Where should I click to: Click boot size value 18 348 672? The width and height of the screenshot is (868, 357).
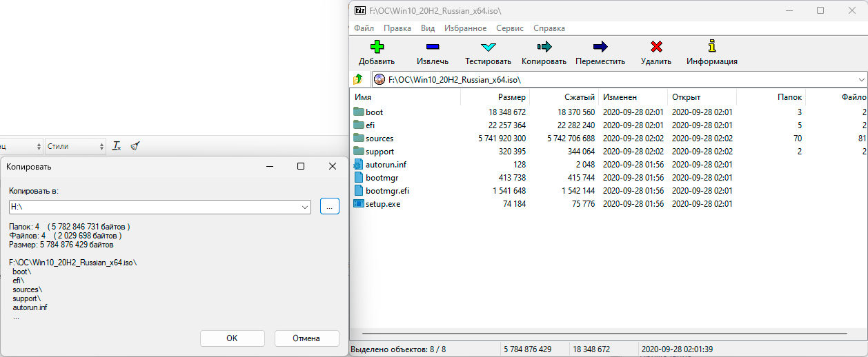pos(507,112)
